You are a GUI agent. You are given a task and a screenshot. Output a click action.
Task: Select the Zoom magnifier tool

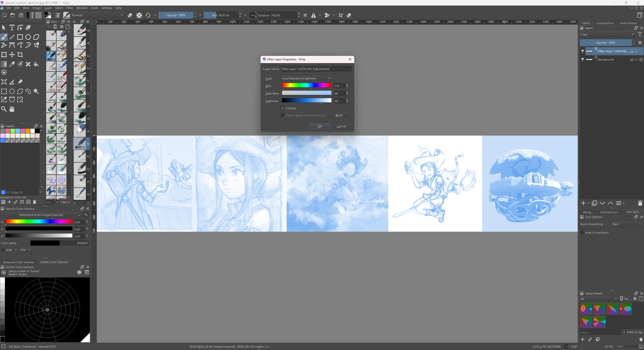[x=4, y=109]
